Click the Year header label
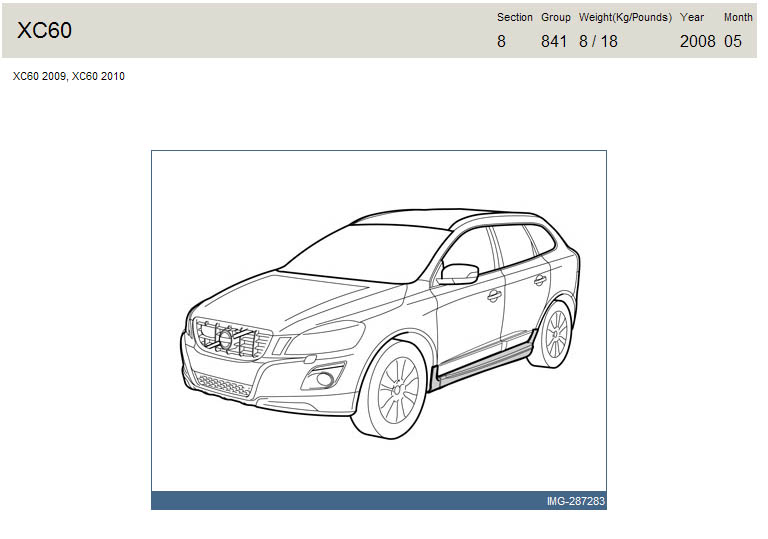Screen dimensions: 768x539 pos(692,17)
